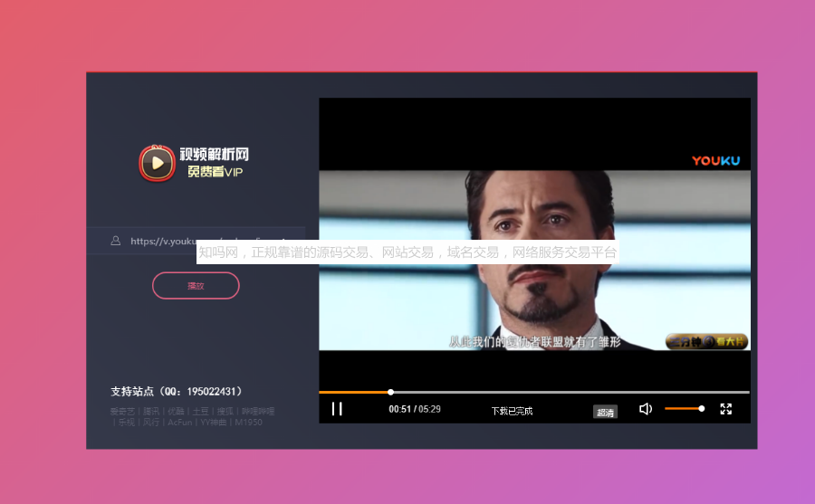Click the 免费看VIP logo text
Viewport: 815px width, 504px height.
pos(215,171)
